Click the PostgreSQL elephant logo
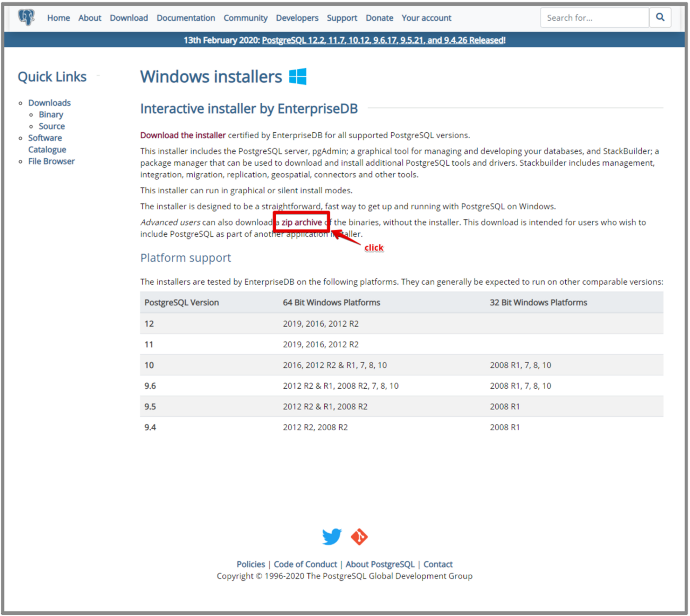 click(26, 18)
